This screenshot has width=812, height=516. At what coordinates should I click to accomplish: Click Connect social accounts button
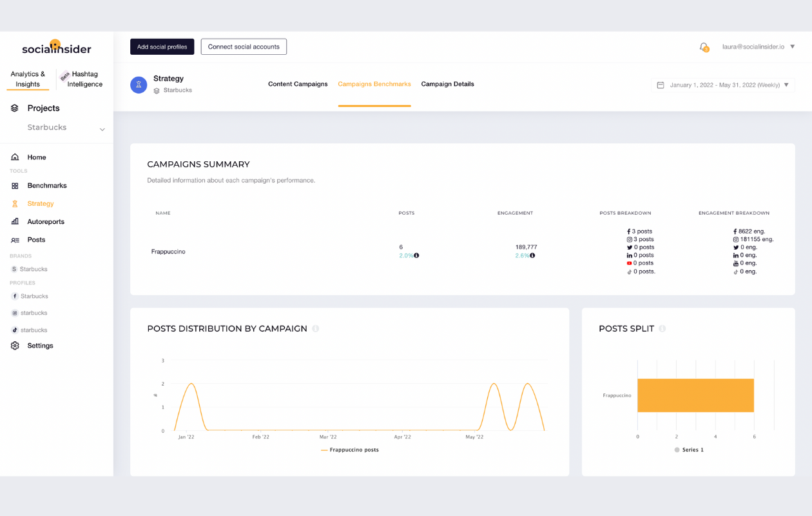coord(244,46)
